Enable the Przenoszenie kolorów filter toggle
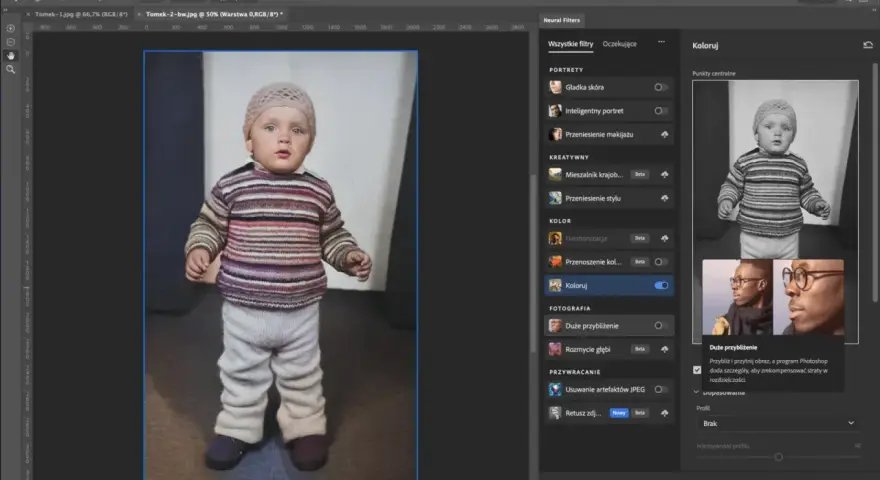 661,262
